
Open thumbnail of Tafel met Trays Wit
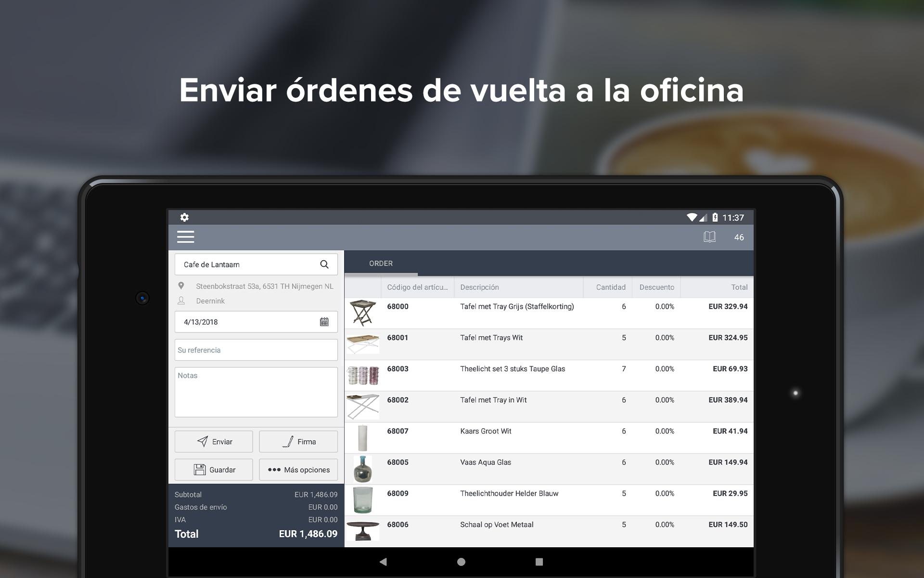pyautogui.click(x=363, y=344)
